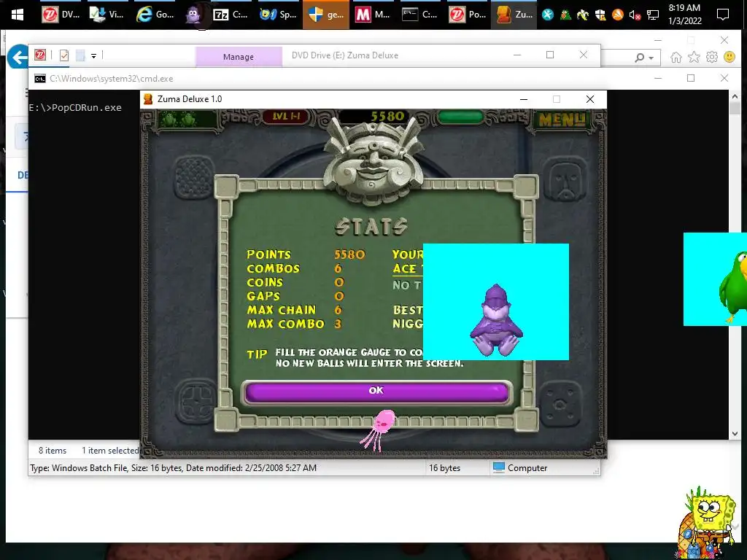Open the Vi... taskbar application
747x560 pixels.
click(x=108, y=15)
